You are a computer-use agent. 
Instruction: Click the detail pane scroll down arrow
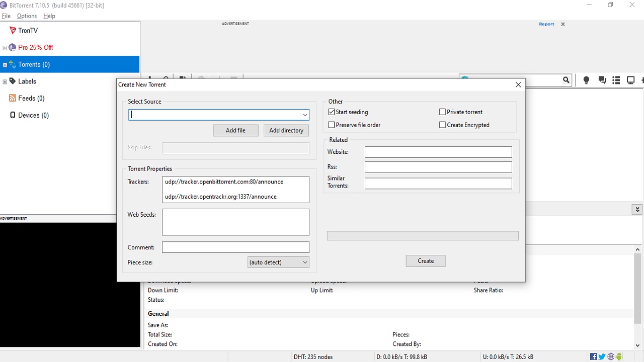pos(638,345)
